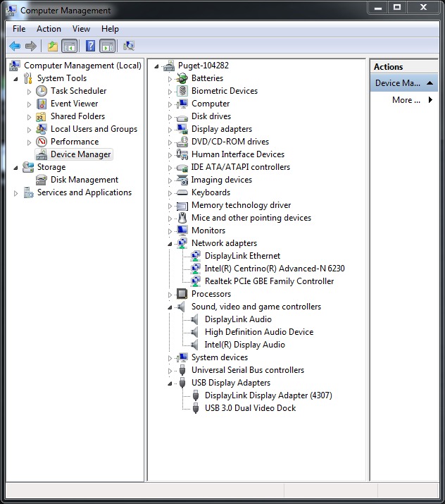445x504 pixels.
Task: Select Disk Management under Storage
Action: (84, 180)
